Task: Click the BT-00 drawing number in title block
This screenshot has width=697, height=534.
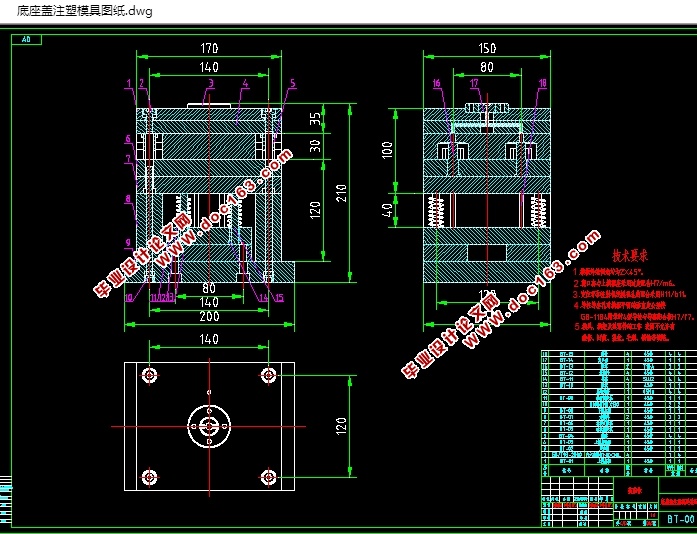Action: (x=681, y=519)
